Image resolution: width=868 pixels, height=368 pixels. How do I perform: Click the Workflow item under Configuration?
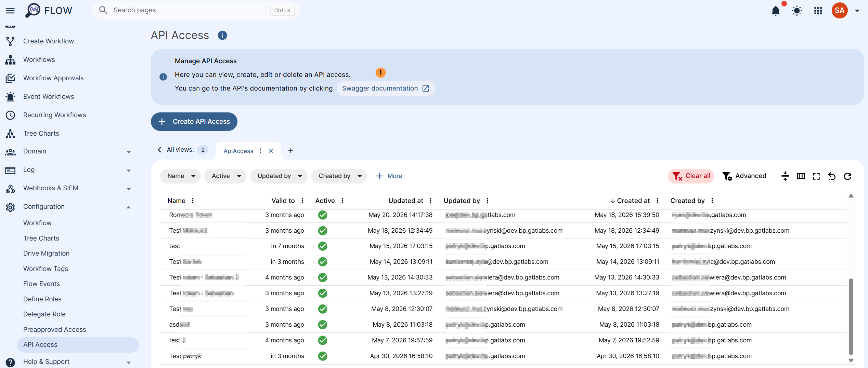click(37, 223)
